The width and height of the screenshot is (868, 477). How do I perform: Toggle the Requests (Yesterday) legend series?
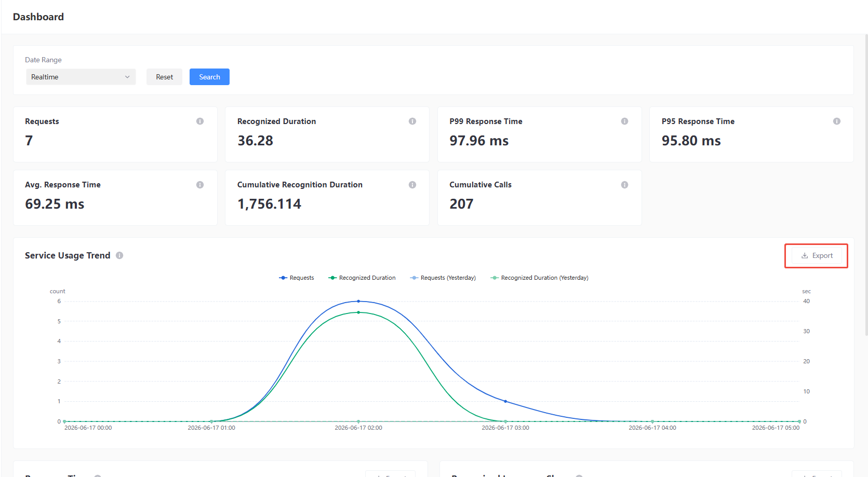(x=443, y=278)
